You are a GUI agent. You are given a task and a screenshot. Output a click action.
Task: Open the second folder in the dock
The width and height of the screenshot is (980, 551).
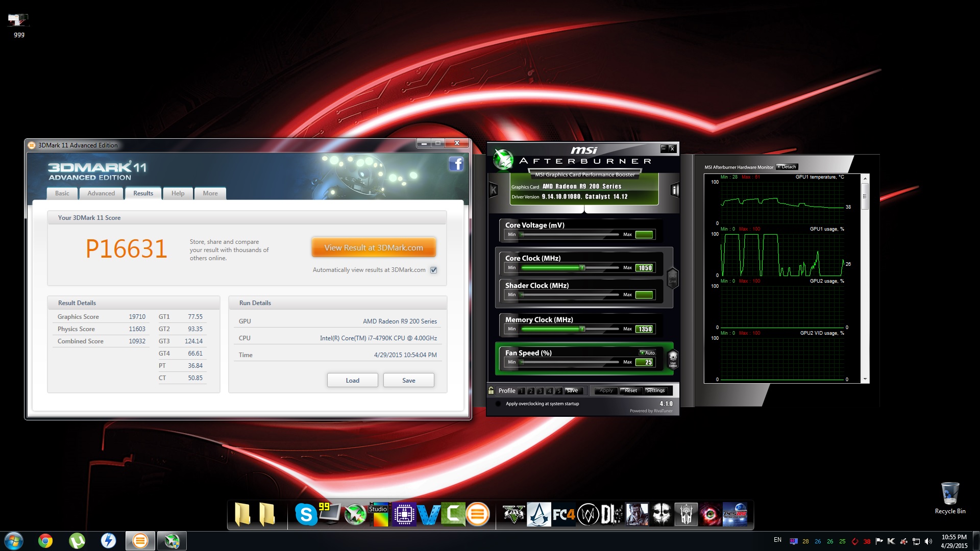pos(267,514)
